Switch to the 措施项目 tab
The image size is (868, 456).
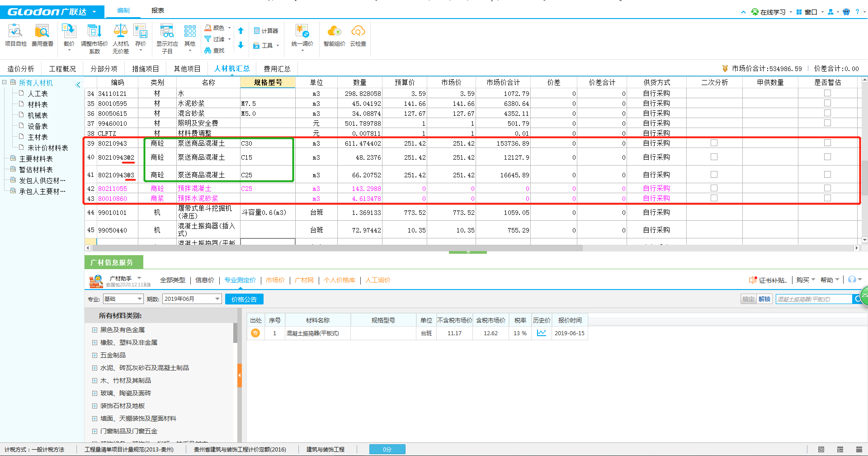pyautogui.click(x=146, y=69)
